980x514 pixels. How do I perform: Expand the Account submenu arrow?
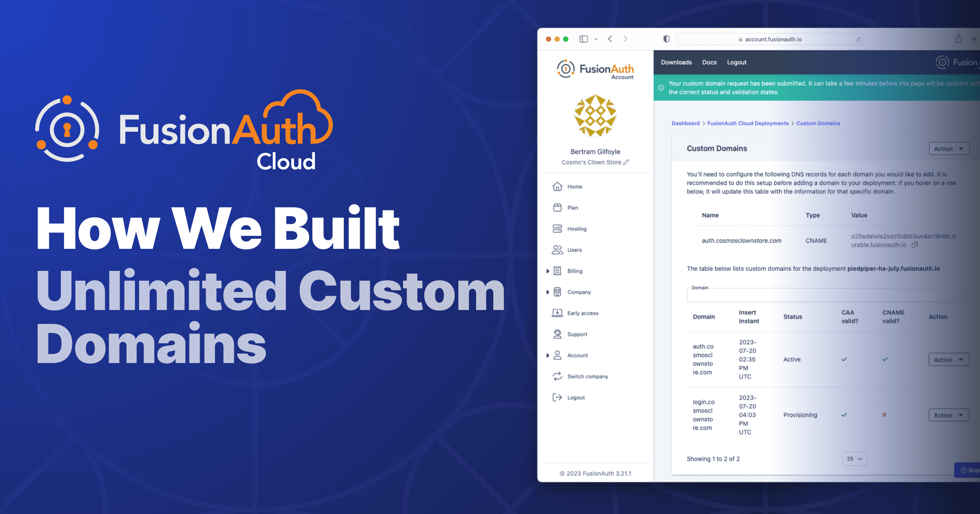[x=548, y=355]
